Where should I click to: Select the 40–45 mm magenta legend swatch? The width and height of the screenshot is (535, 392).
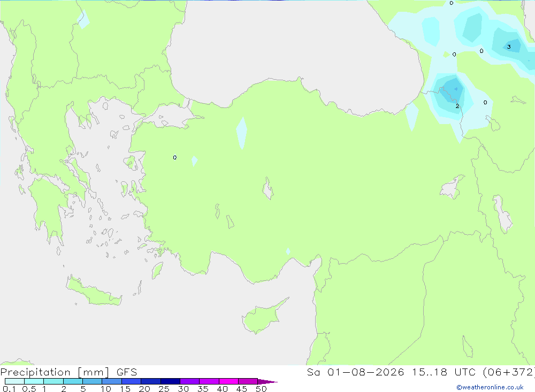[228, 381]
